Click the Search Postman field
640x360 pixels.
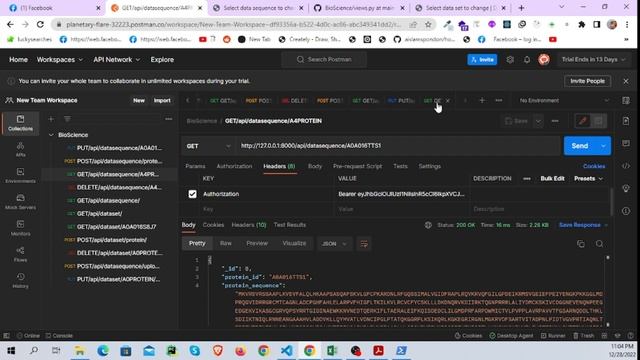pos(324,60)
